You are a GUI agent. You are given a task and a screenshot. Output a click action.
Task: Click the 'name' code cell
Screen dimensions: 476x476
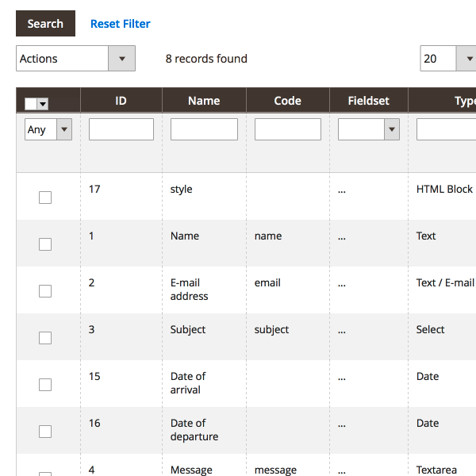(x=268, y=236)
